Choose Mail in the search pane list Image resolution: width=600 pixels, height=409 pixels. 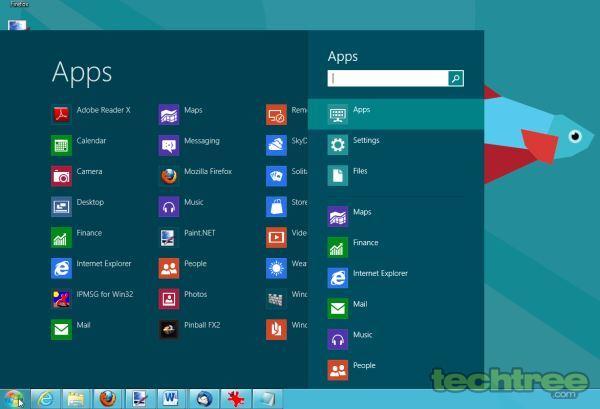[x=396, y=308]
